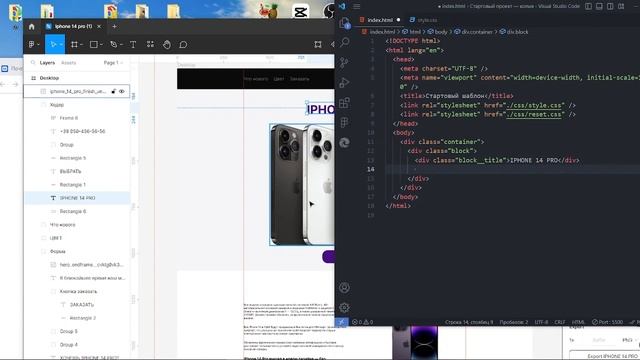Select the Frame tool in Figma
The image size is (640, 360).
(74, 44)
